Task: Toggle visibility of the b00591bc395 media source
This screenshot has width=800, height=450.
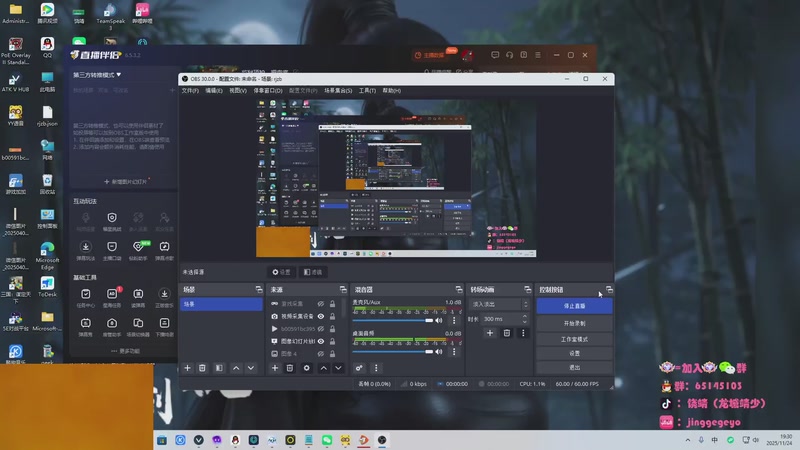Action: (x=321, y=329)
